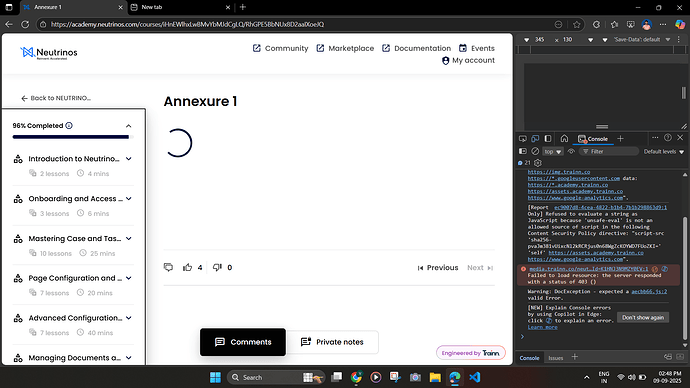
Task: Open the more tools plus icon beside Console tab
Action: [x=620, y=139]
